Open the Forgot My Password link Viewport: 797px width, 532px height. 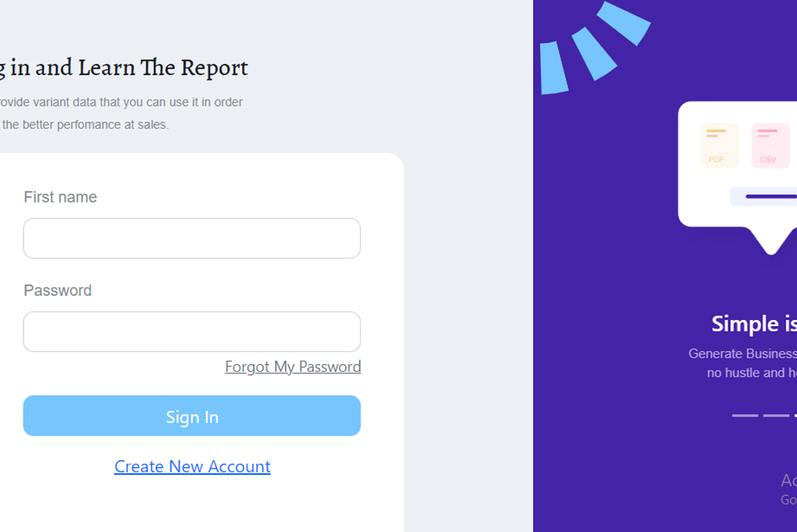(x=293, y=367)
